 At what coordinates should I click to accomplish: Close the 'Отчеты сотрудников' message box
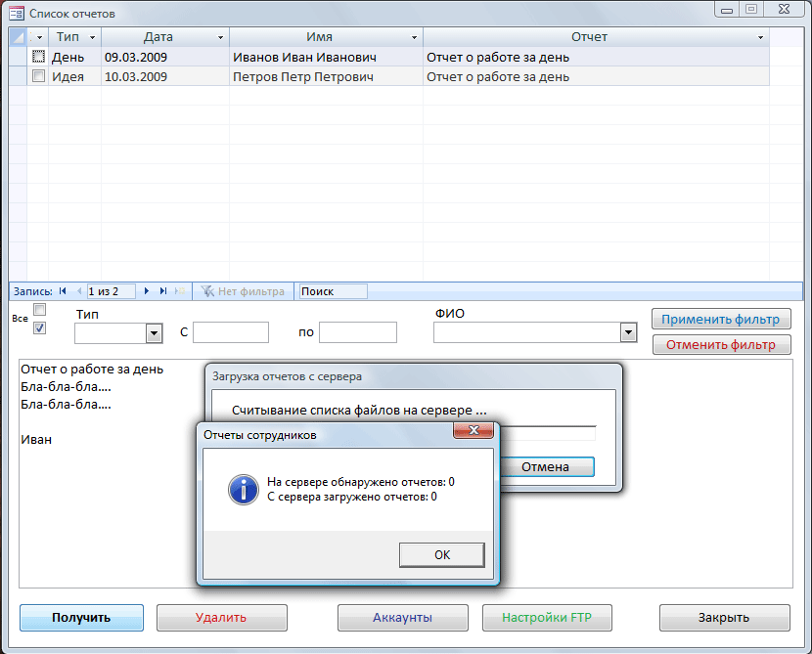(474, 430)
